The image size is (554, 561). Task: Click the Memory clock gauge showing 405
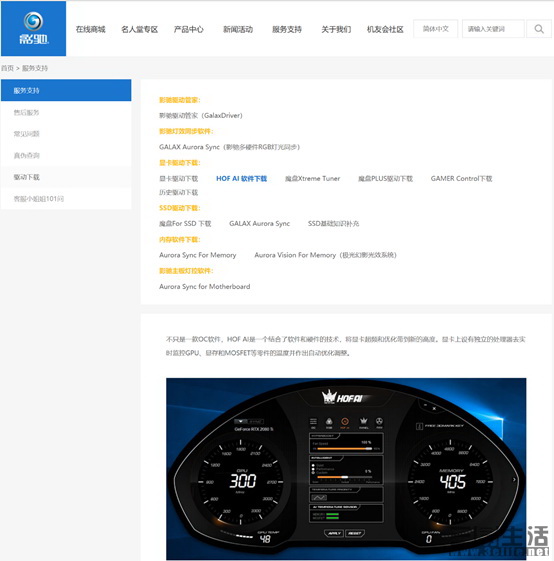pos(451,481)
